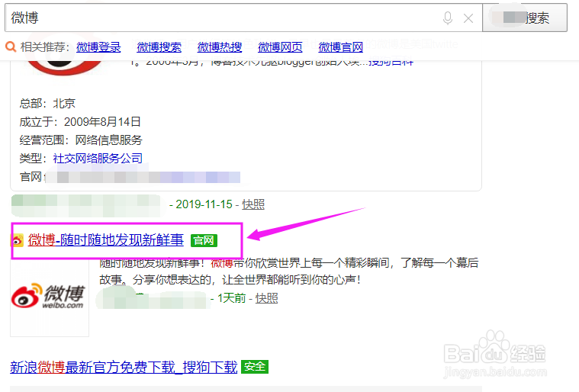This screenshot has height=392, width=579.
Task: Open 快照 next to 1天前
Action: (x=266, y=298)
